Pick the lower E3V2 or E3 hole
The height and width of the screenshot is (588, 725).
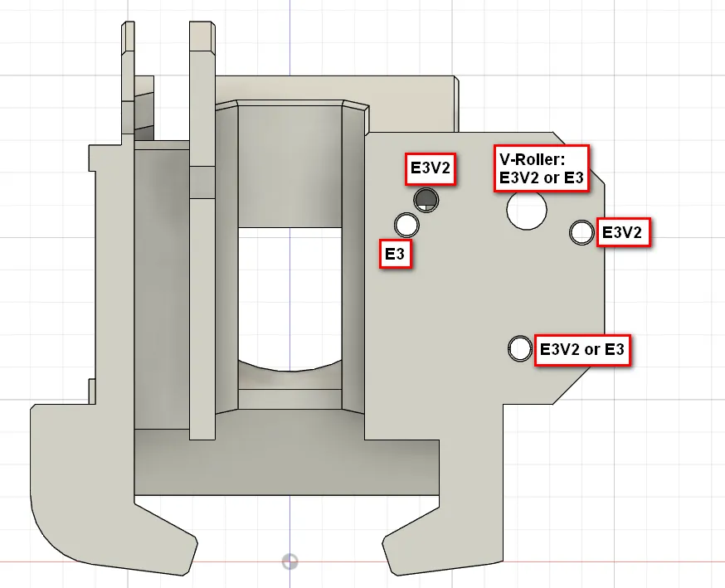point(521,348)
